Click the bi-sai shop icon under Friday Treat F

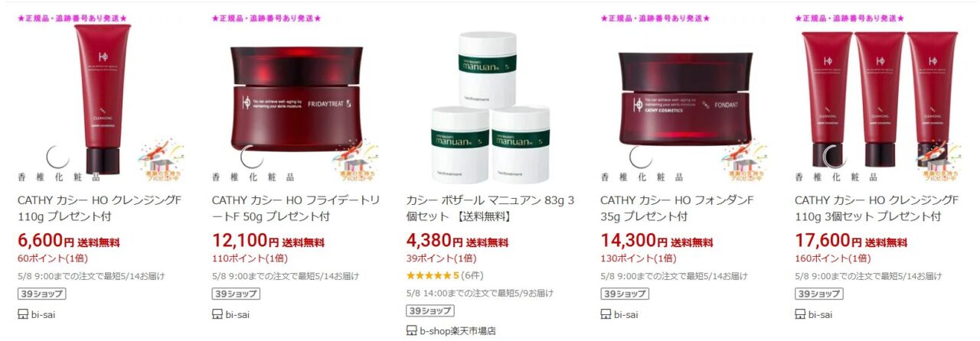pos(217,314)
